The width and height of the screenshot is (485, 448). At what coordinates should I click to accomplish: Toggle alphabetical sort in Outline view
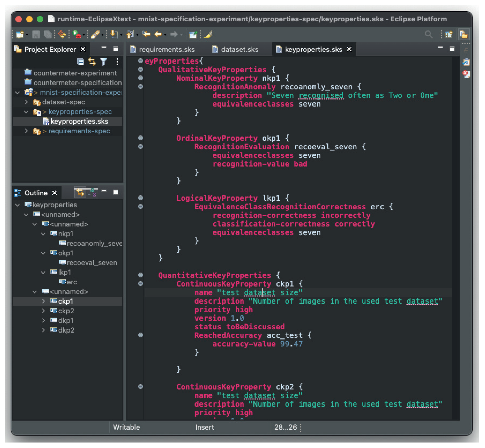click(x=92, y=193)
